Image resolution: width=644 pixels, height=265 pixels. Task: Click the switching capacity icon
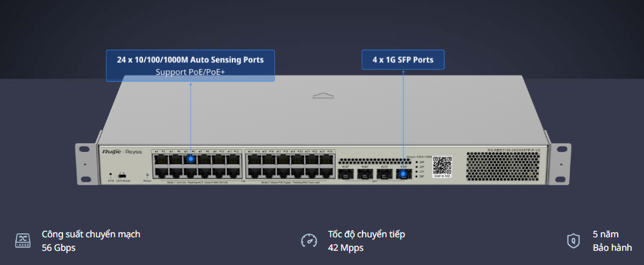(23, 241)
